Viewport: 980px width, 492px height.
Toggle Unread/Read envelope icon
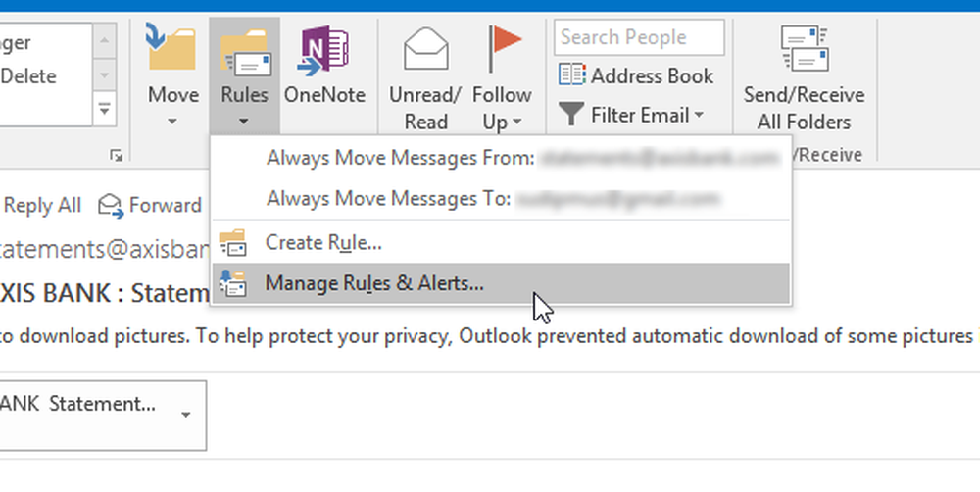tap(425, 48)
